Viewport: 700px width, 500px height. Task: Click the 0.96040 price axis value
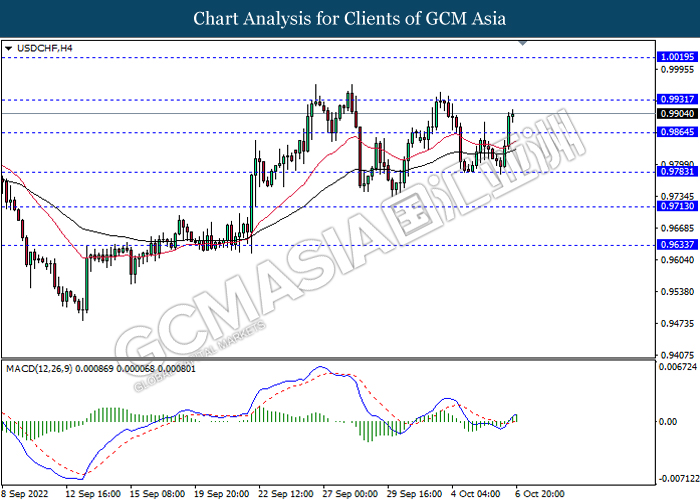click(x=677, y=260)
